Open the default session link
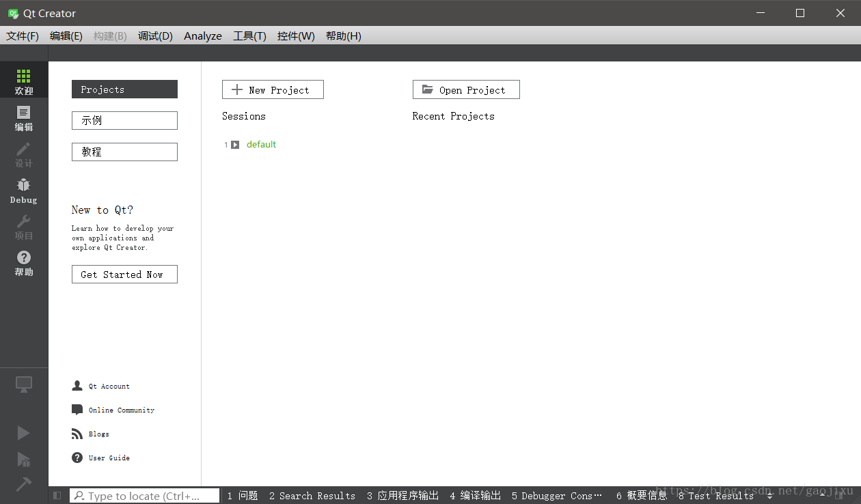This screenshot has width=861, height=504. click(261, 145)
